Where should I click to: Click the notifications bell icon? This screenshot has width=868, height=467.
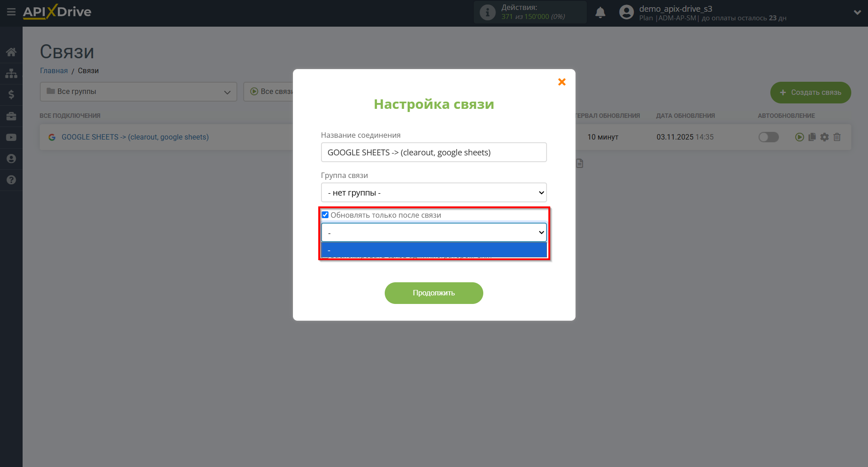pos(600,12)
